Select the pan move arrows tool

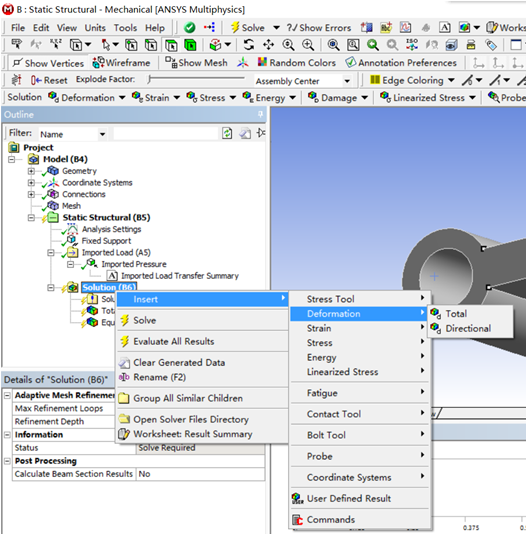click(x=268, y=45)
